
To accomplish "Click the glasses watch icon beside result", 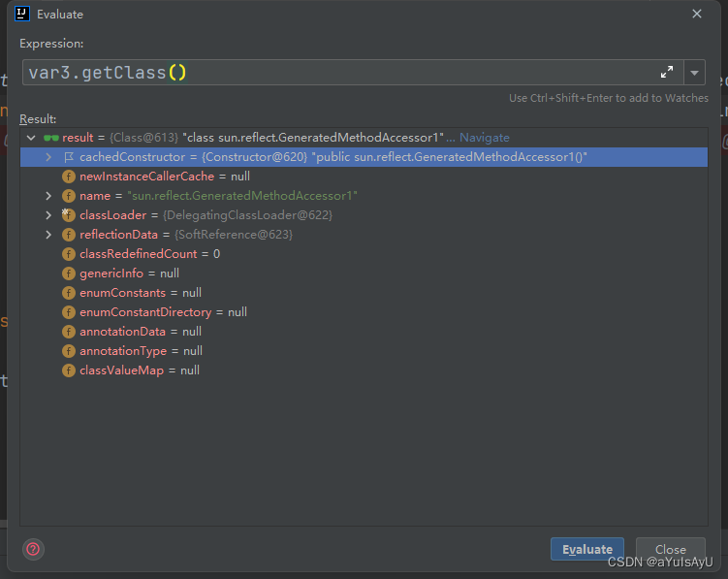I will click(x=50, y=138).
